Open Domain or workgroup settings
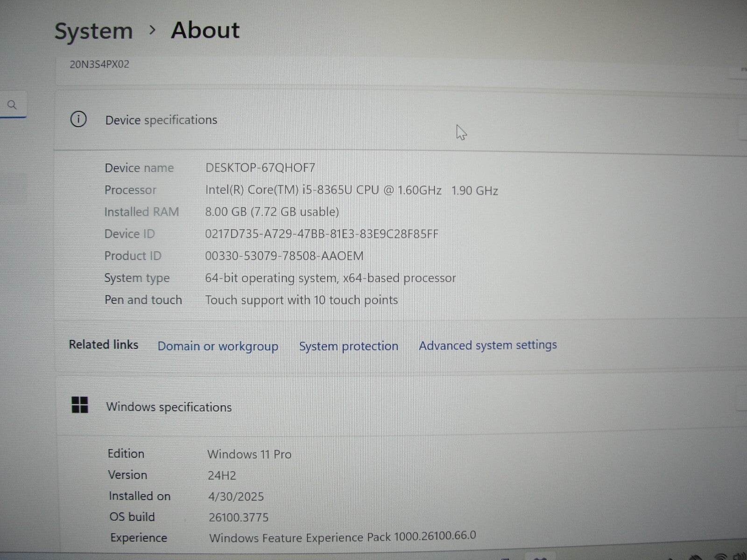Image resolution: width=747 pixels, height=560 pixels. (x=218, y=346)
